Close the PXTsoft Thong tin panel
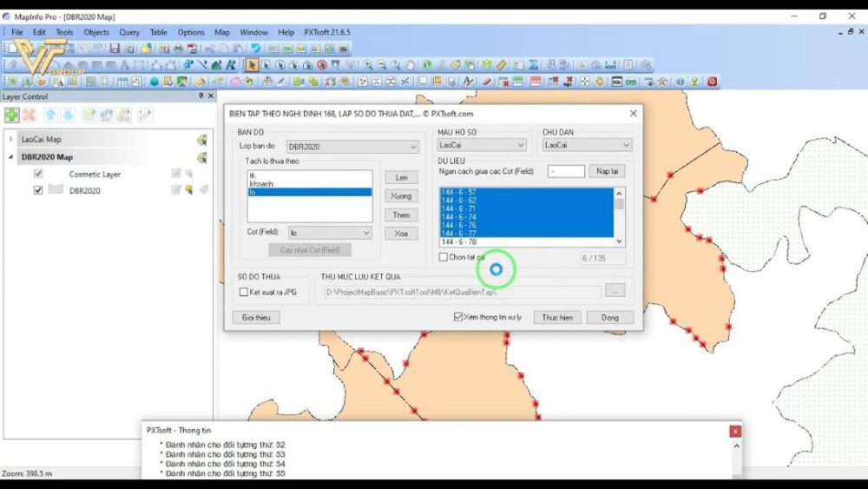Viewport: 868px width, 489px height. click(x=735, y=431)
